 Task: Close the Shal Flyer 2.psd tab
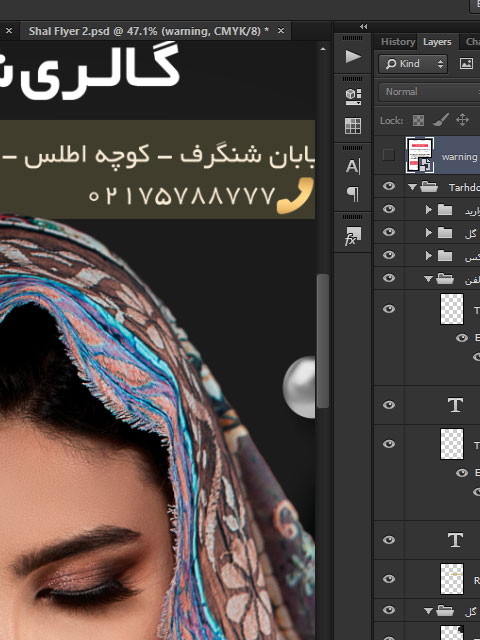(281, 31)
